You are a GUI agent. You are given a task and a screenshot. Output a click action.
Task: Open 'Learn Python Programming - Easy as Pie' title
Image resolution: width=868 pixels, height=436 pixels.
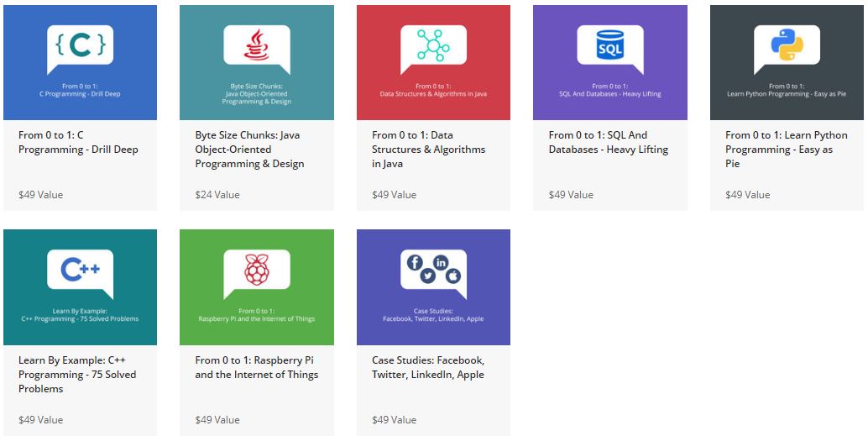786,150
